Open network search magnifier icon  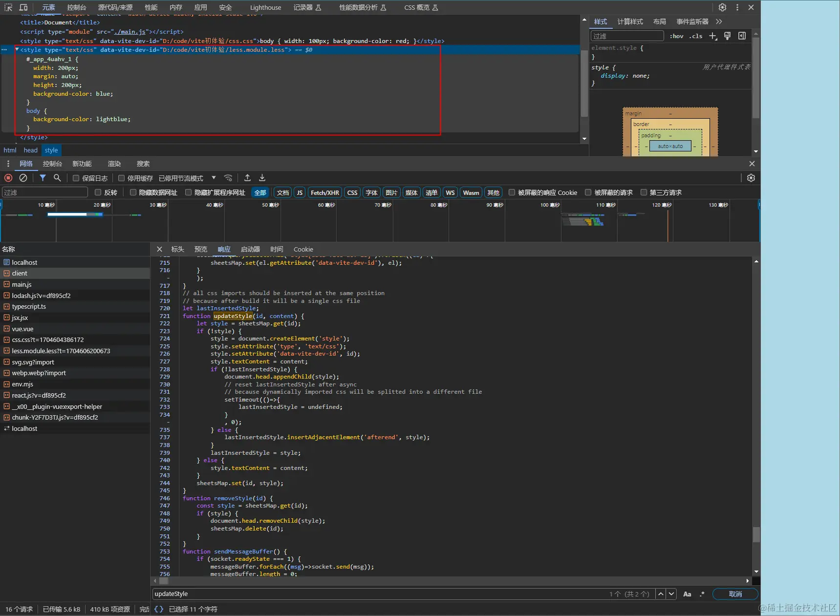coord(57,178)
